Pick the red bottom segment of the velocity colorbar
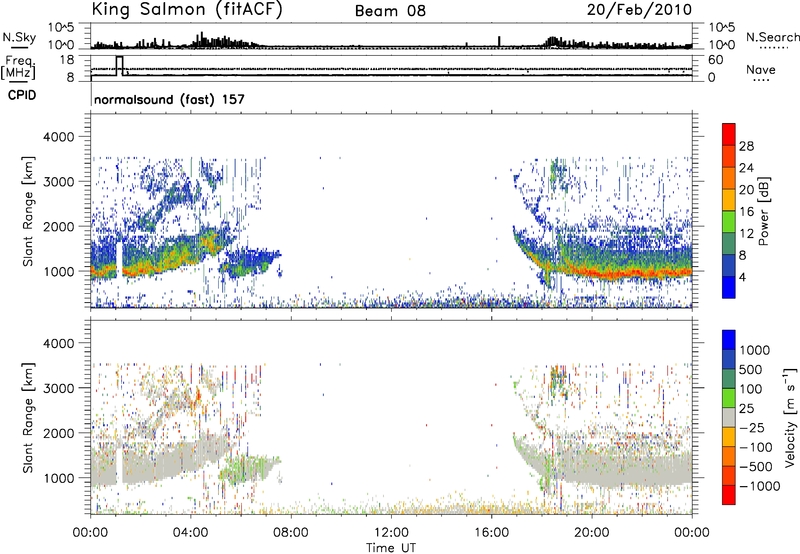Screen dimensions: 800x554 [729, 495]
